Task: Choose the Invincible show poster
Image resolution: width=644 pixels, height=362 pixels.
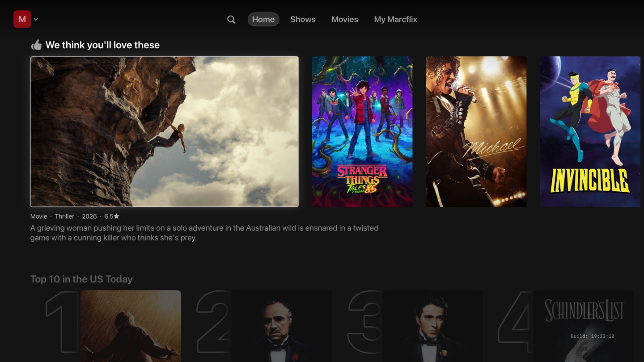Action: [590, 131]
